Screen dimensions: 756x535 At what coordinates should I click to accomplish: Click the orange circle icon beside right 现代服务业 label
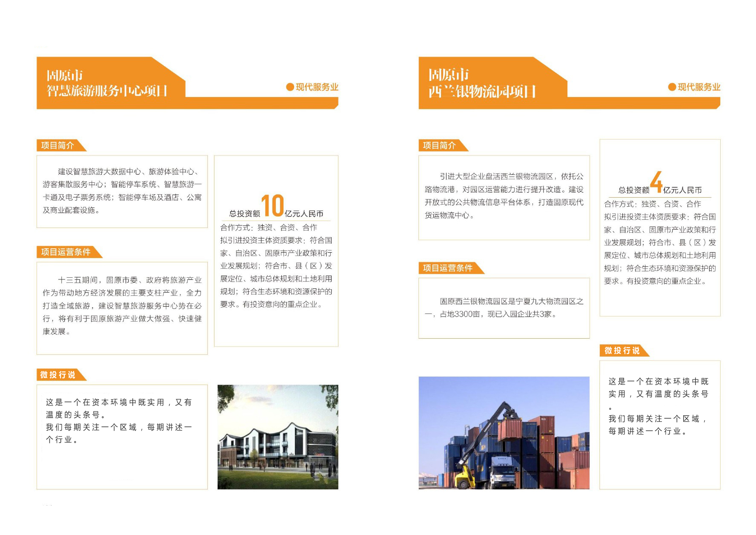click(672, 86)
